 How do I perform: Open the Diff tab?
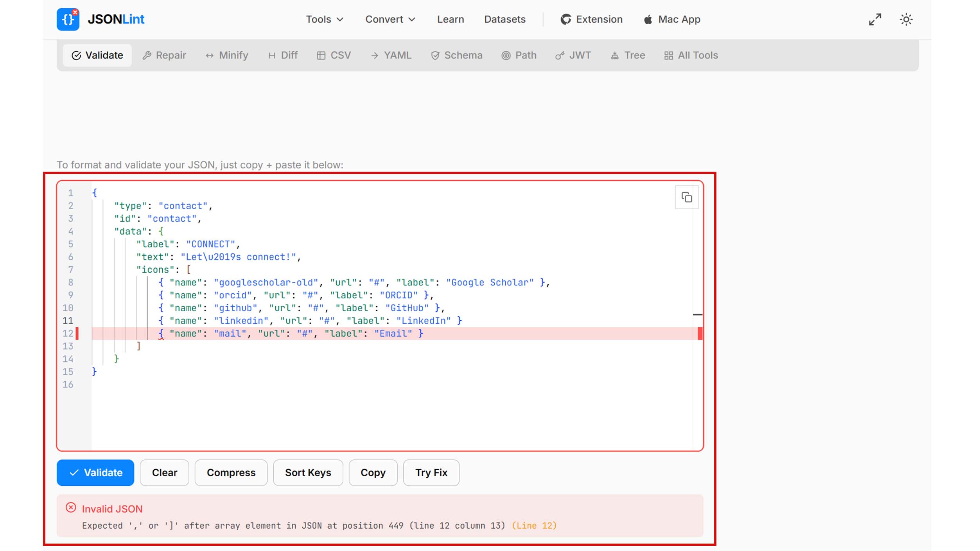tap(283, 55)
